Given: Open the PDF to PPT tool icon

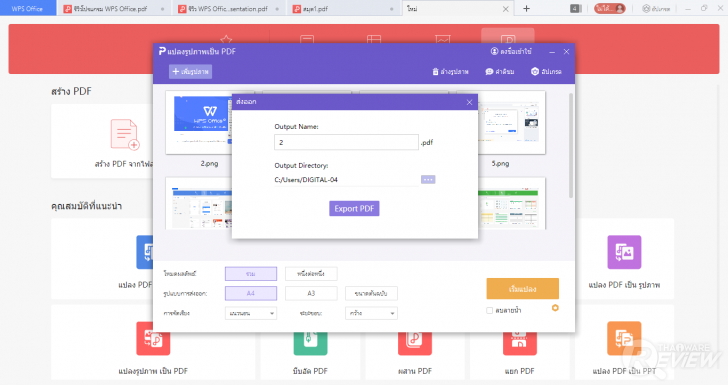Looking at the screenshot, I should coord(624,338).
